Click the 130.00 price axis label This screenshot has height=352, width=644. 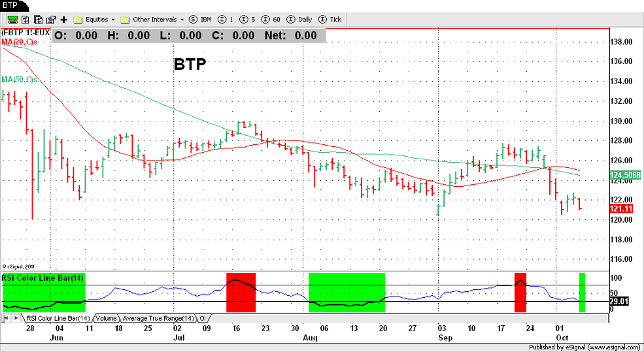(621, 121)
